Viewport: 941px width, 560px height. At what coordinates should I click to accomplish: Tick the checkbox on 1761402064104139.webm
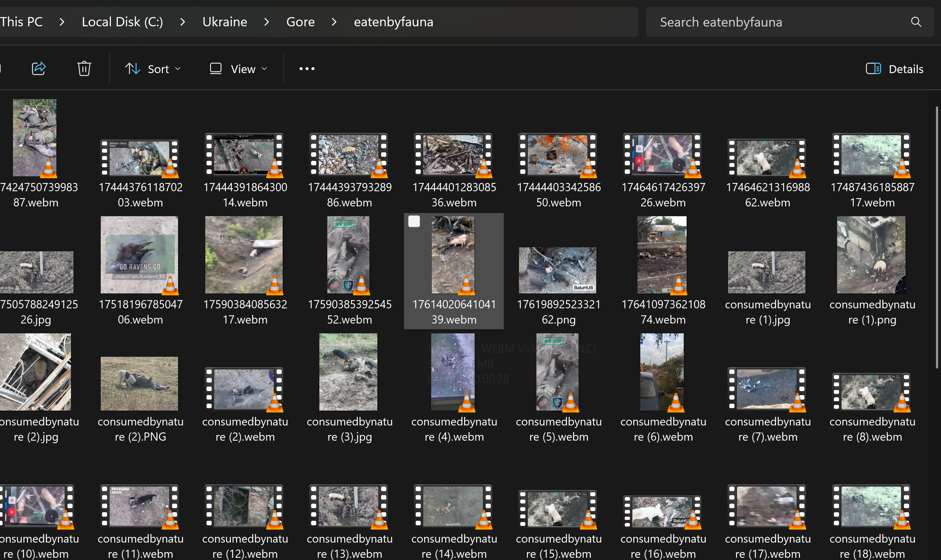pyautogui.click(x=414, y=221)
